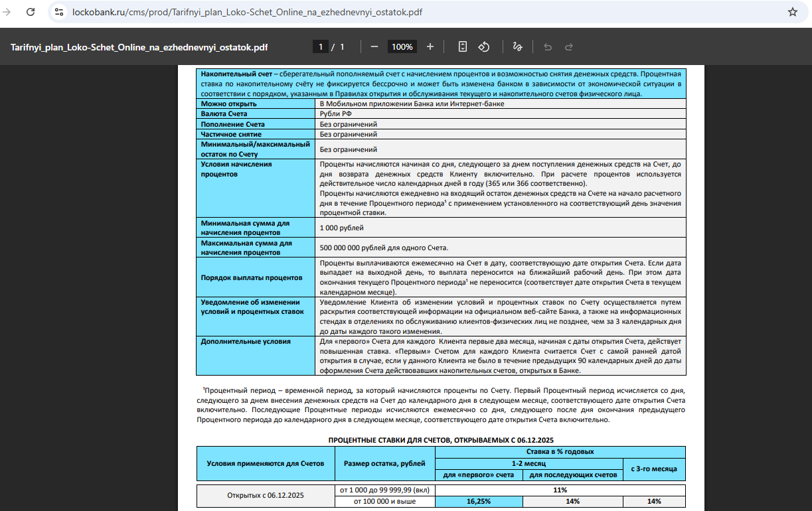This screenshot has width=812, height=511.
Task: Click the 16,25% rate cell
Action: pyautogui.click(x=479, y=501)
